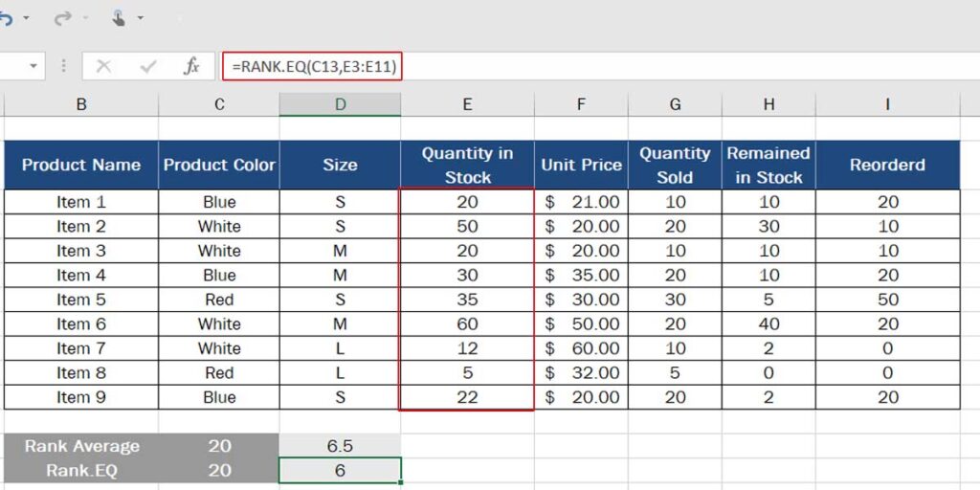Select column H header

coord(768,104)
